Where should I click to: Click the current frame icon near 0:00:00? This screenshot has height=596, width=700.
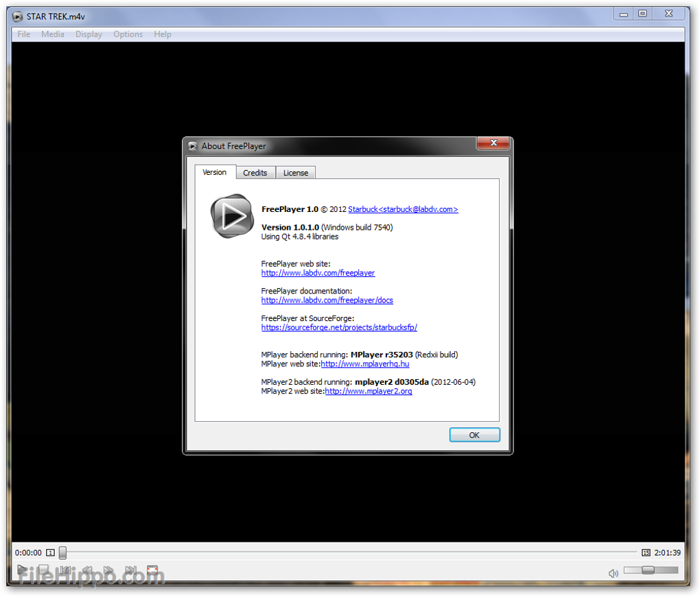[51, 553]
